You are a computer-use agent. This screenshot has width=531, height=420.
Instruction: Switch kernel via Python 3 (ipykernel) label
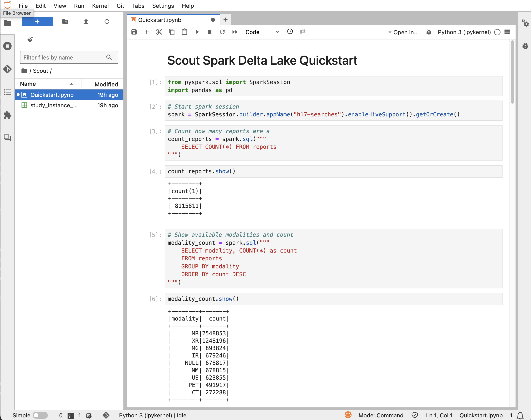(464, 32)
